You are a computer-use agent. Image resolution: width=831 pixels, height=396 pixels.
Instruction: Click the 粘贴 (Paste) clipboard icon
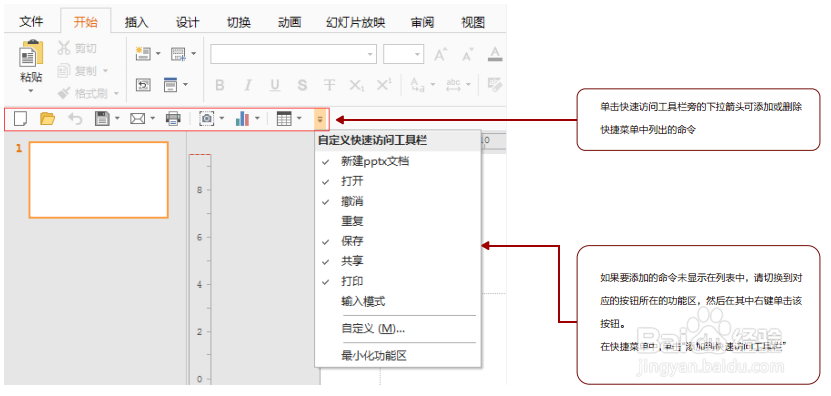click(31, 53)
